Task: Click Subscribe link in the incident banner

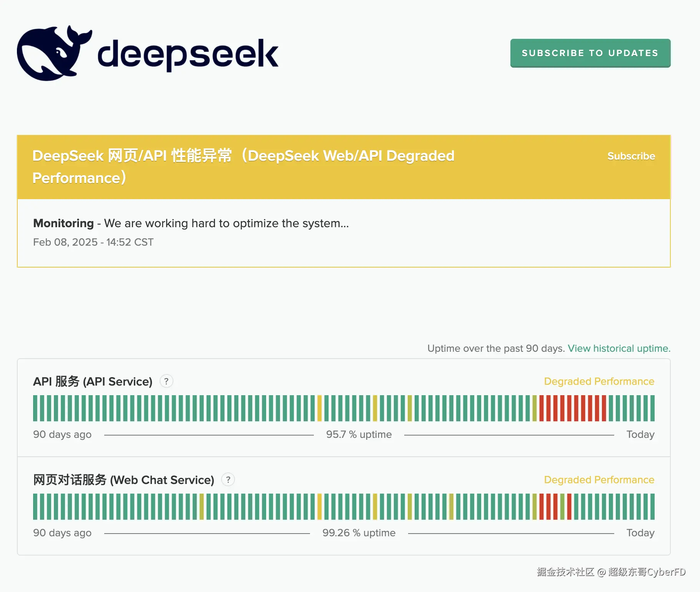Action: (x=631, y=156)
